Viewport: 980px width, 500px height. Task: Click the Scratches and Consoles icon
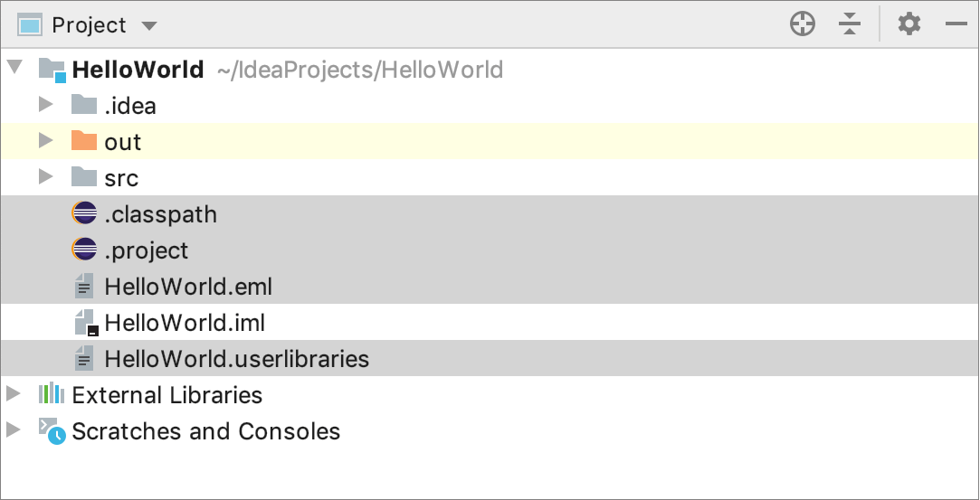tap(52, 430)
